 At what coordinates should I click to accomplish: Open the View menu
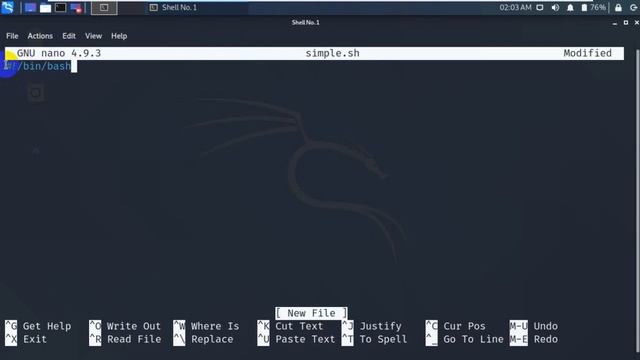93,36
